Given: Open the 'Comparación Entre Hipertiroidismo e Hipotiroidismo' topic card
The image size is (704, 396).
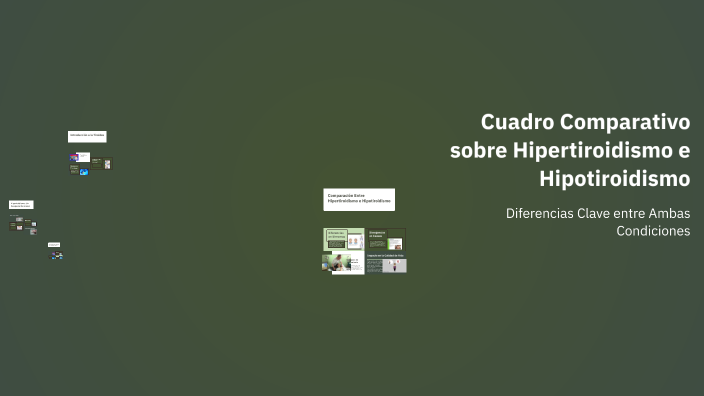Looking at the screenshot, I should [359, 199].
